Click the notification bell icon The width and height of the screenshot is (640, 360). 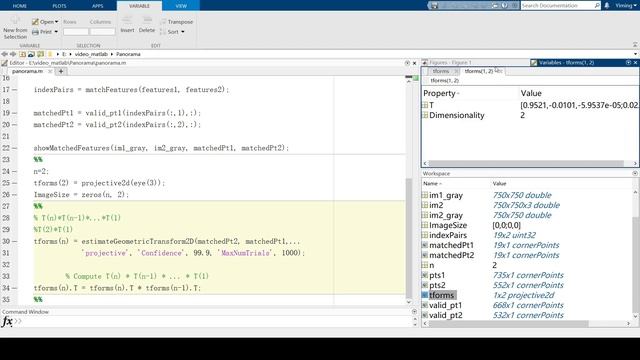607,6
